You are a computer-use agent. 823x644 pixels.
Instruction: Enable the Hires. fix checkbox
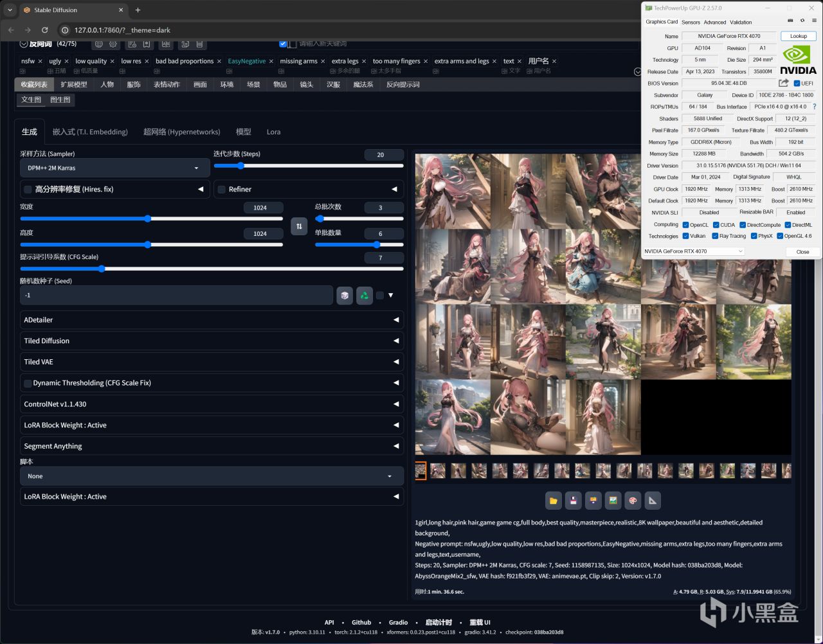pos(28,190)
